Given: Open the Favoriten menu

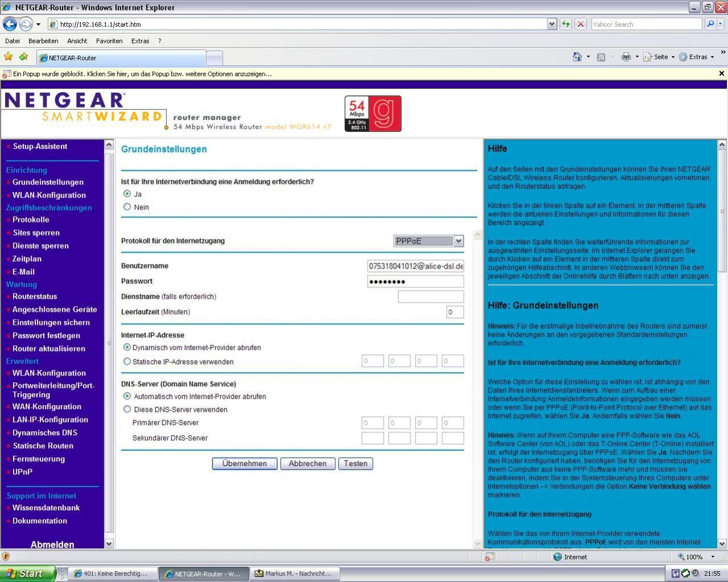Looking at the screenshot, I should click(x=109, y=41).
